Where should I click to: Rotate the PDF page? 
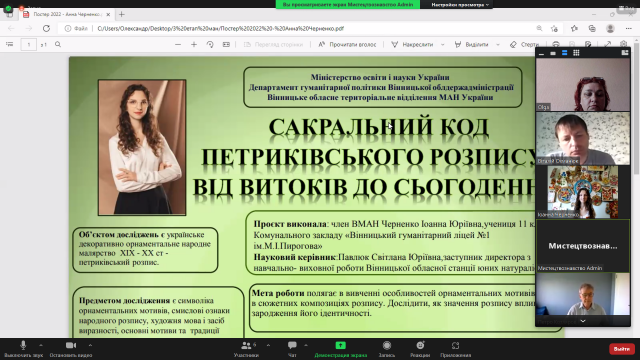[x=210, y=44]
